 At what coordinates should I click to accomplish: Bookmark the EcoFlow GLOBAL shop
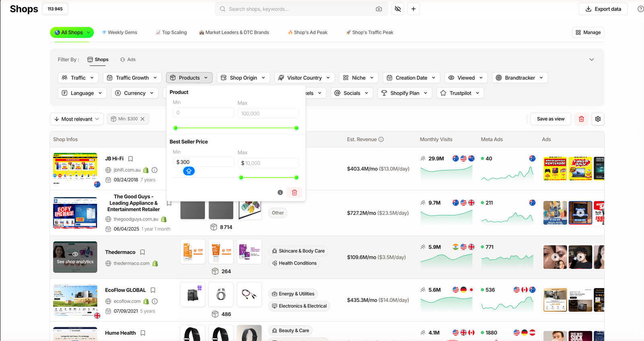153,290
